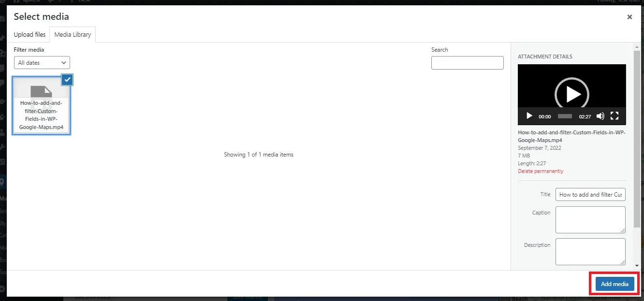The image size is (644, 301).
Task: Deselect the checked mp4 media item checkmark
Action: pyautogui.click(x=67, y=80)
